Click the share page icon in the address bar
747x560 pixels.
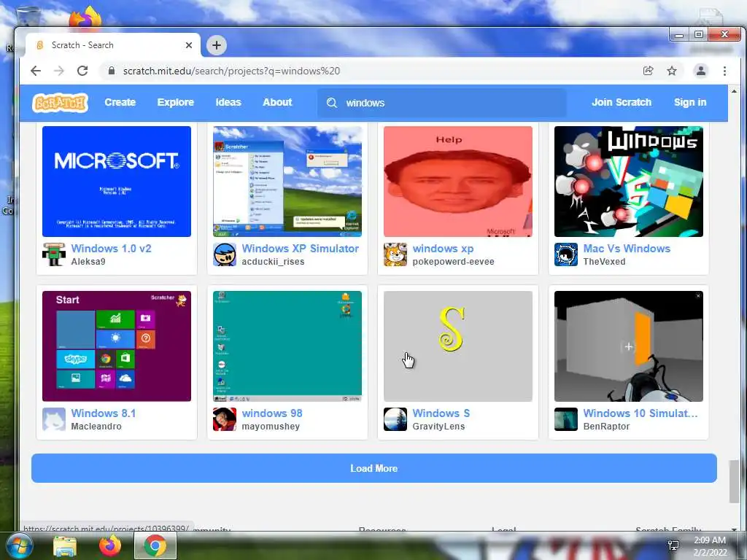(648, 71)
